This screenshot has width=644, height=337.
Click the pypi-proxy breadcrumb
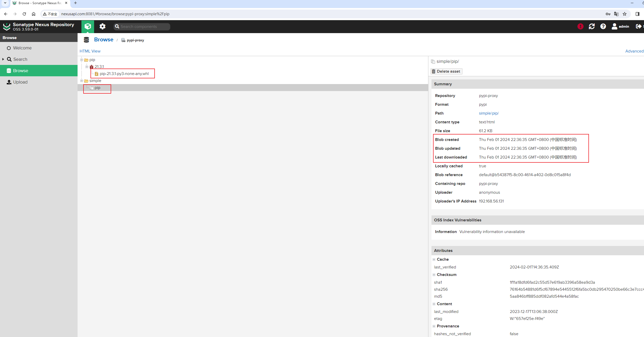pos(135,40)
